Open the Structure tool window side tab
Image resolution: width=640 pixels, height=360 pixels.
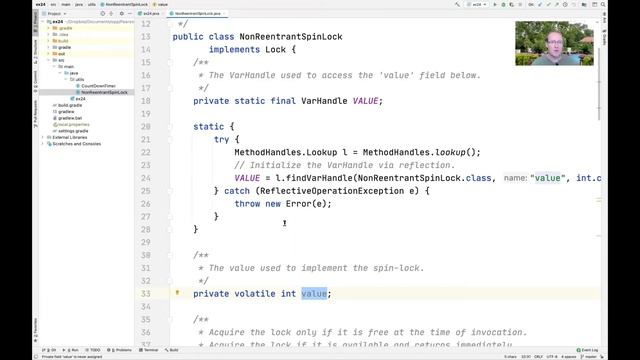(36, 51)
